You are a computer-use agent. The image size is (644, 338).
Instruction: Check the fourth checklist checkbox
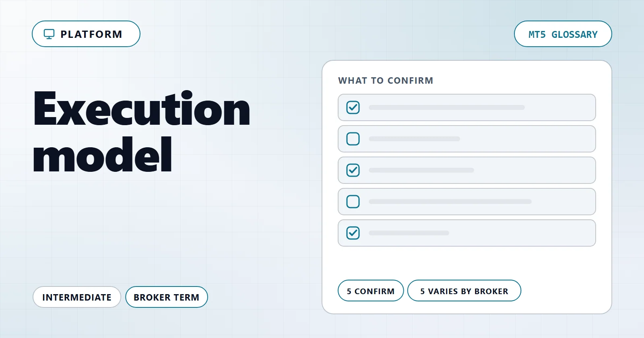[353, 202]
